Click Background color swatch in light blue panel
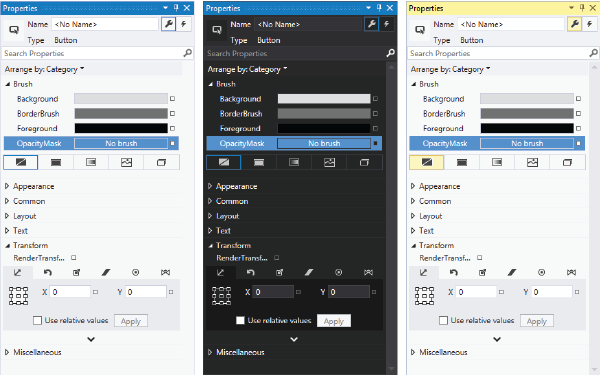Image resolution: width=600 pixels, height=375 pixels. [x=121, y=99]
